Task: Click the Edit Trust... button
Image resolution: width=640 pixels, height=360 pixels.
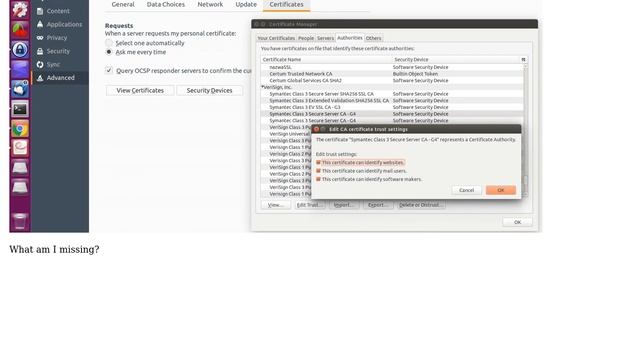Action: coord(310,205)
